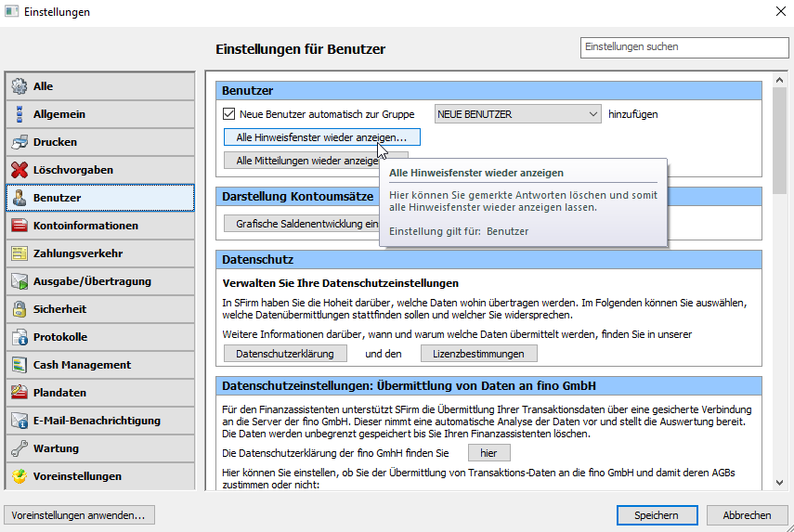The height and width of the screenshot is (532, 794).
Task: Click the Grafische Saldenentwicklung button
Action: coord(302,224)
